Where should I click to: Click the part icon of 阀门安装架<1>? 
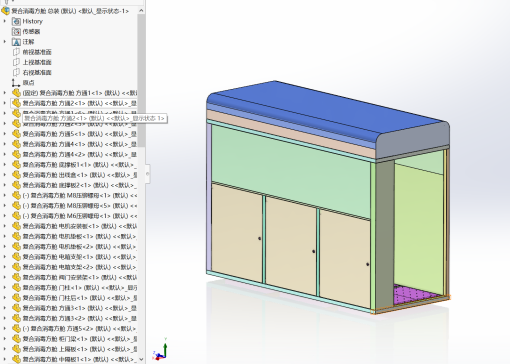16,277
